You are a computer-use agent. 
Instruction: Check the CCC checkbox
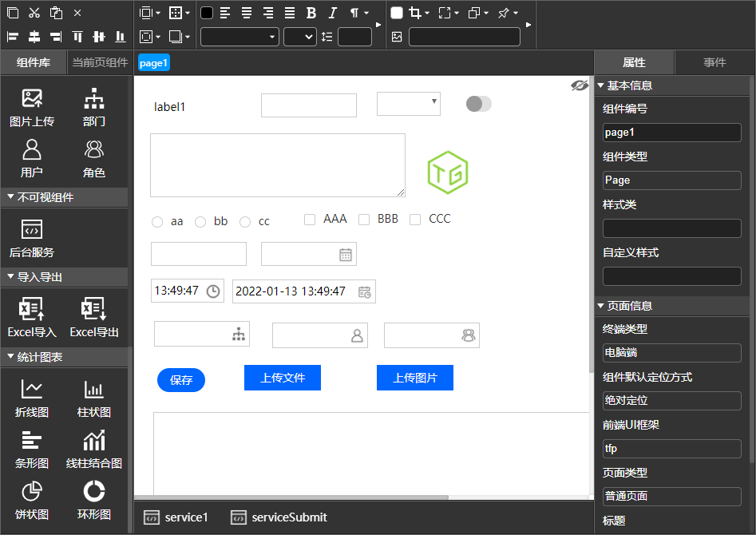click(415, 220)
